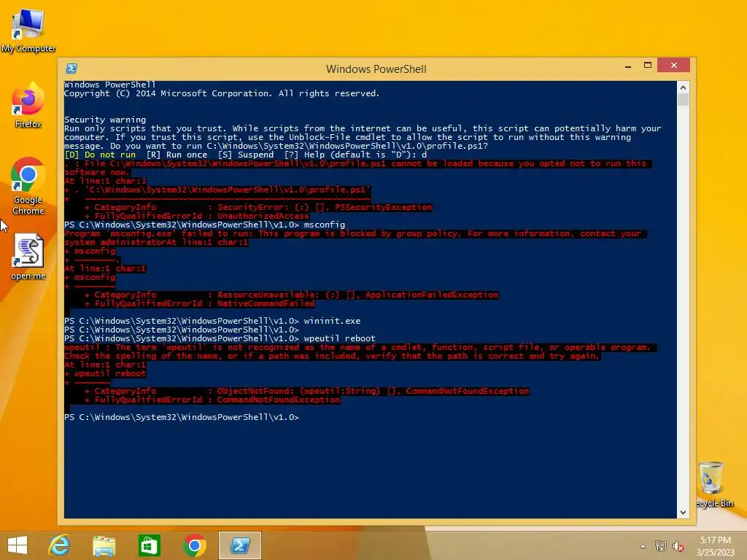Show hidden system tray icons arrow
This screenshot has height=560, width=747.
pyautogui.click(x=643, y=546)
